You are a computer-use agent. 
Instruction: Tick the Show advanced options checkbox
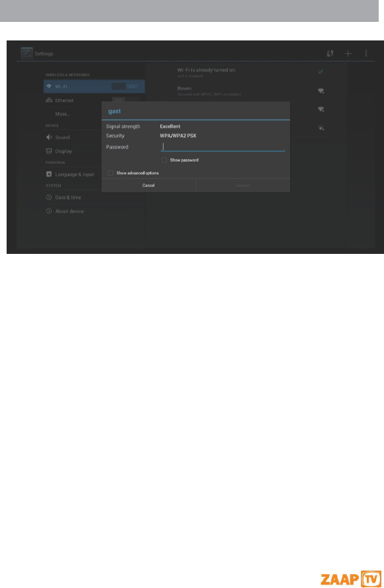[x=111, y=173]
